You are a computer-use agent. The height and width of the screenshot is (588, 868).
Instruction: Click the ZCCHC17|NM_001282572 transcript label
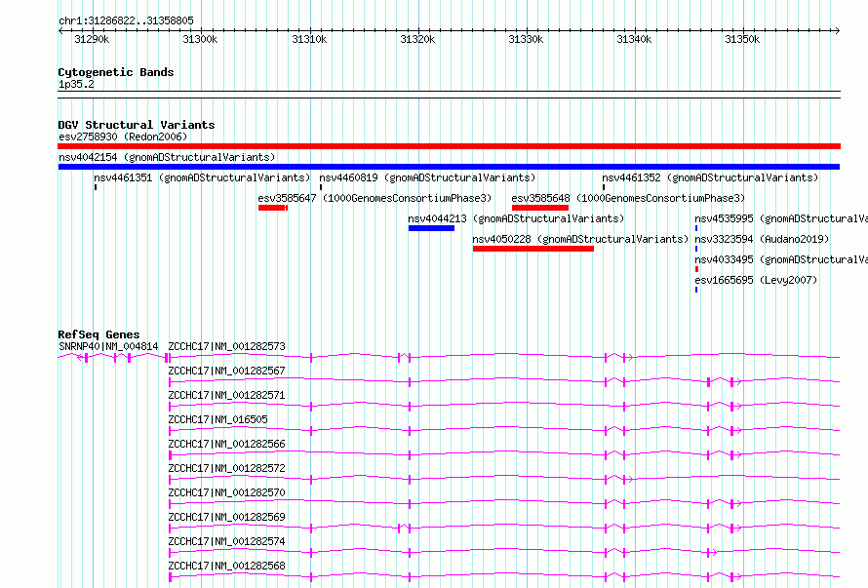coord(227,468)
